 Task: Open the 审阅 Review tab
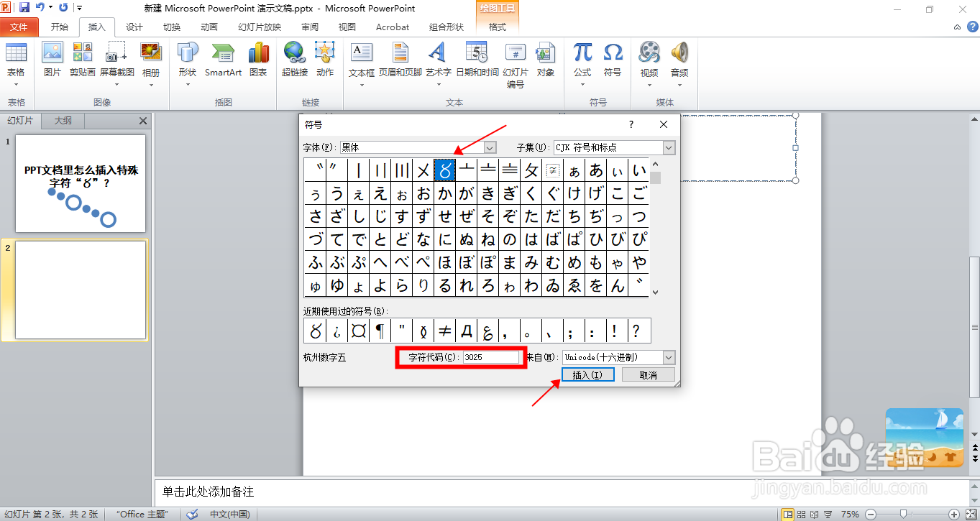click(x=310, y=27)
